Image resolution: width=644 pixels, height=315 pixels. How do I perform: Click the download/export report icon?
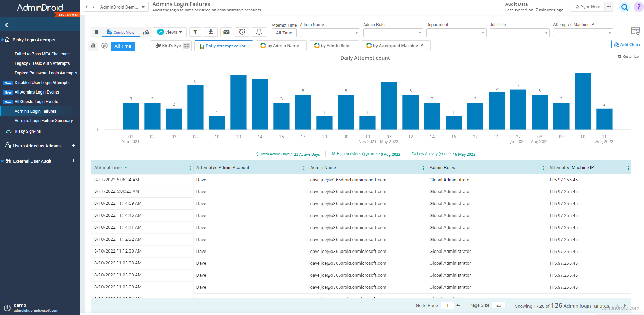point(211,32)
